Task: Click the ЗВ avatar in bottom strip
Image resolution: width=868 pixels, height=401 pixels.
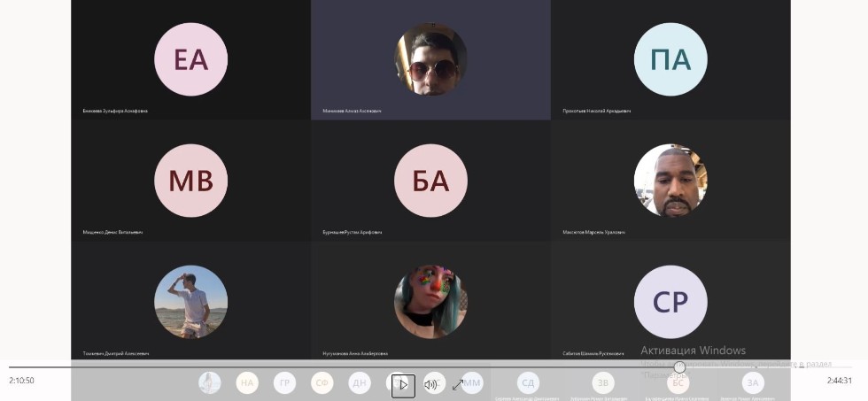Action: click(603, 383)
